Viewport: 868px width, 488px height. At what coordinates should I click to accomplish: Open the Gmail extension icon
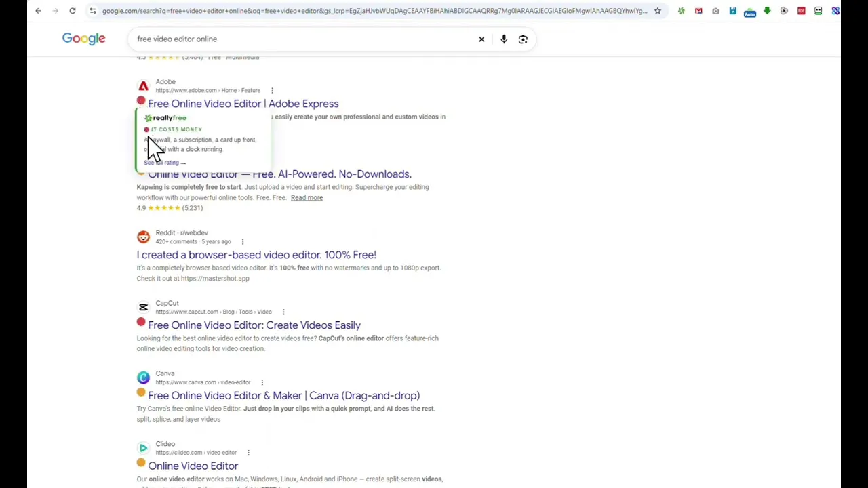coord(698,11)
